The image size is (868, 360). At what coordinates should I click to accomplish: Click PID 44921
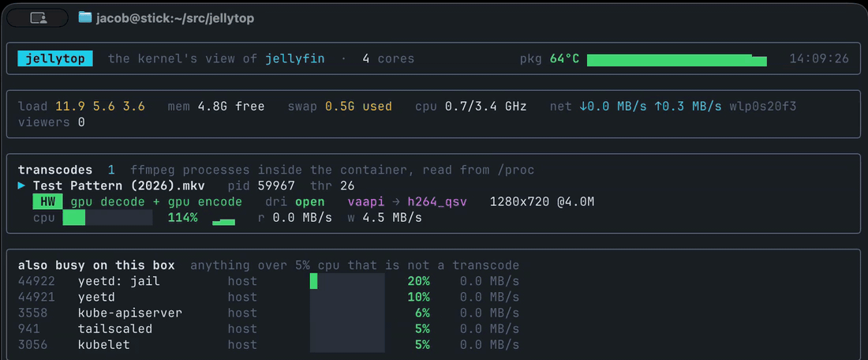coord(36,297)
